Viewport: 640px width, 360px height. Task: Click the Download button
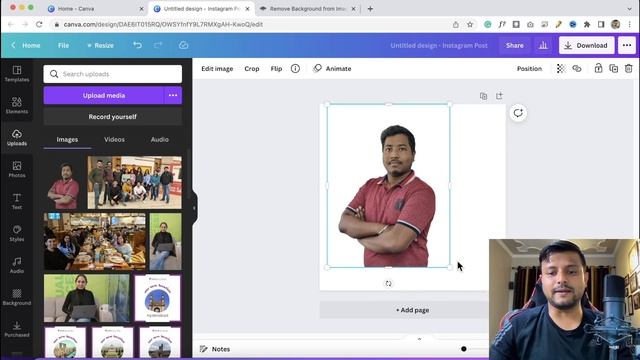point(587,45)
